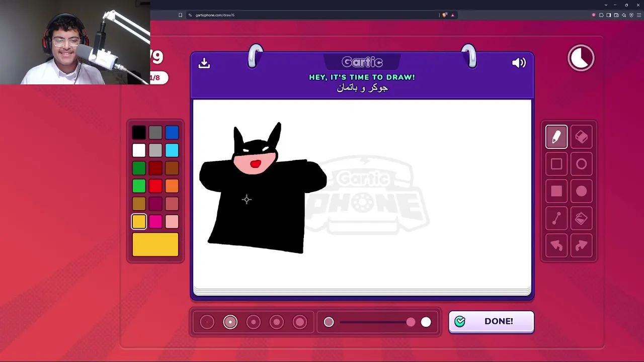The width and height of the screenshot is (644, 362).
Task: Undo the last stroke
Action: 556,245
